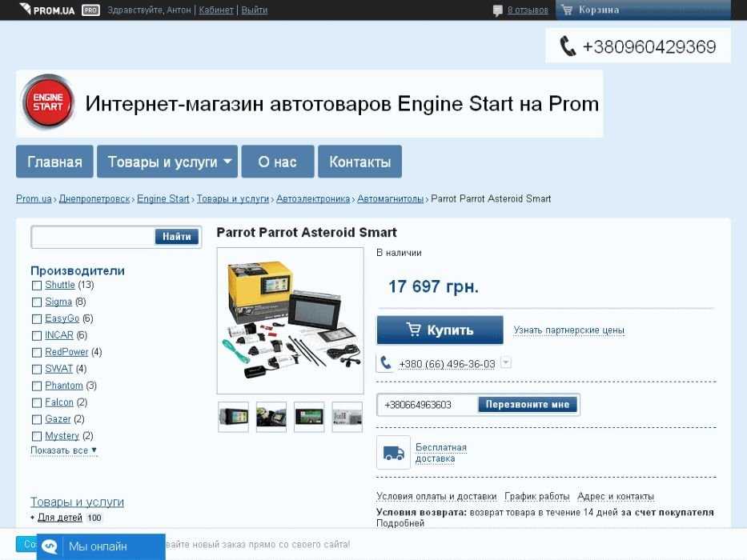Click the +380 (66) 496-36-03 phone link

point(447,364)
